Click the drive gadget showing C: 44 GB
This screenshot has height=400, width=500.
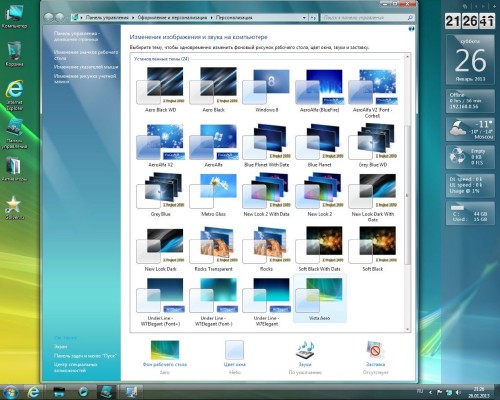(470, 213)
